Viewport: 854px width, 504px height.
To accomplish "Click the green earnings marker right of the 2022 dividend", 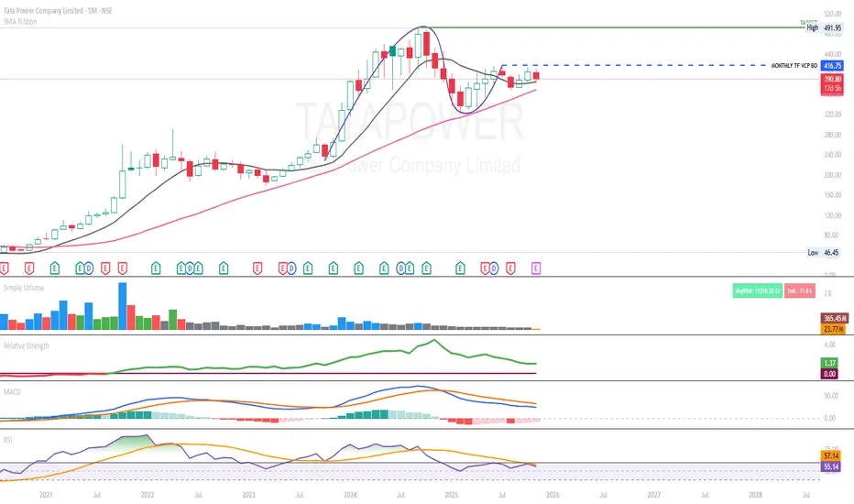I will 198,268.
